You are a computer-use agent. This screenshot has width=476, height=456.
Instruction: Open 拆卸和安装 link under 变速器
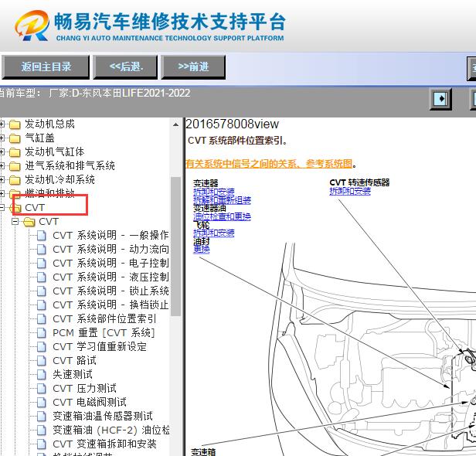click(214, 192)
